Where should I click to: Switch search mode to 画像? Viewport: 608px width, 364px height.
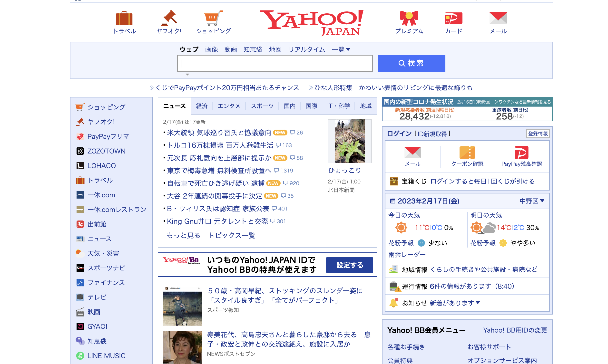211,49
